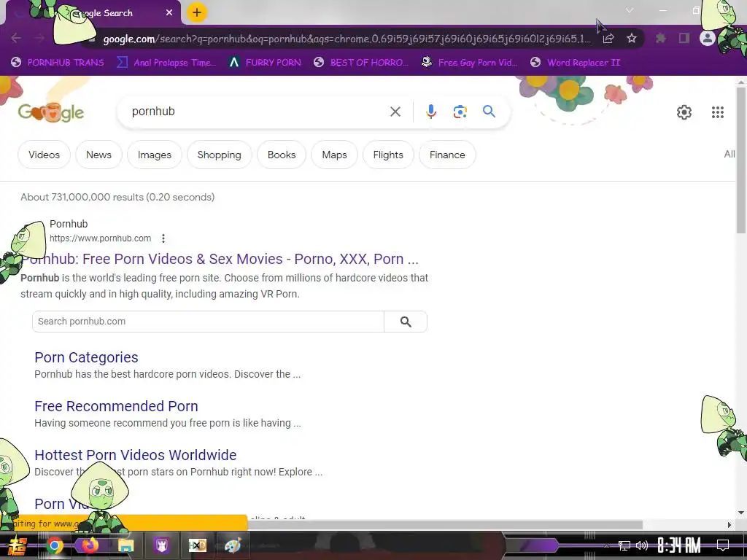Switch to the Maps filter
Image resolution: width=747 pixels, height=560 pixels.
point(334,155)
